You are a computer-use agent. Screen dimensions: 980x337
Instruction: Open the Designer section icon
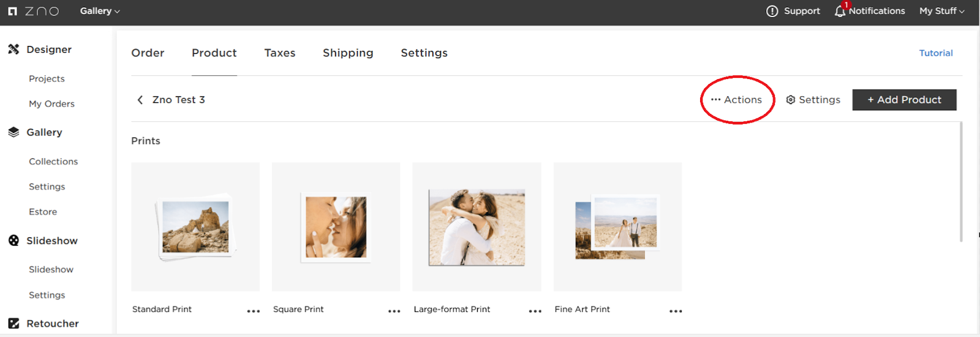coord(13,49)
